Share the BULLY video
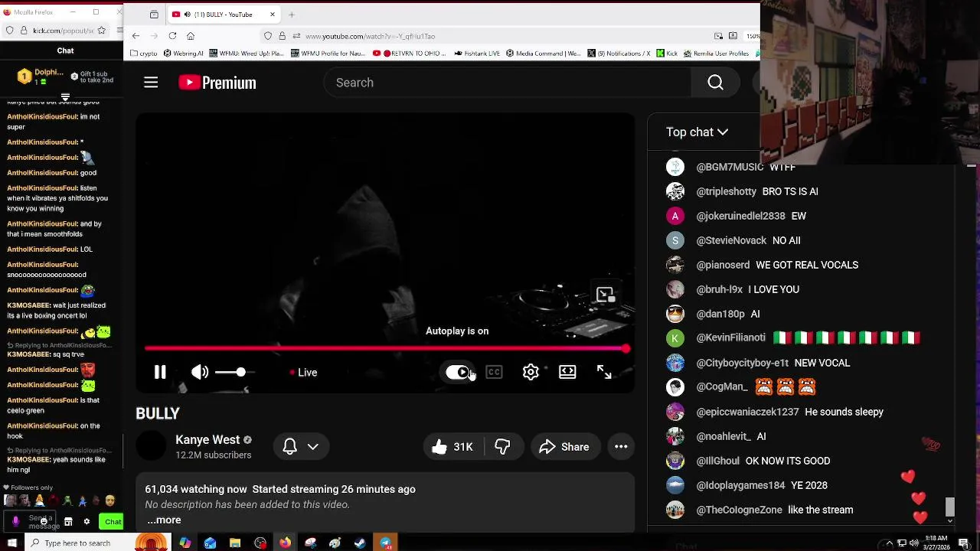 [564, 447]
